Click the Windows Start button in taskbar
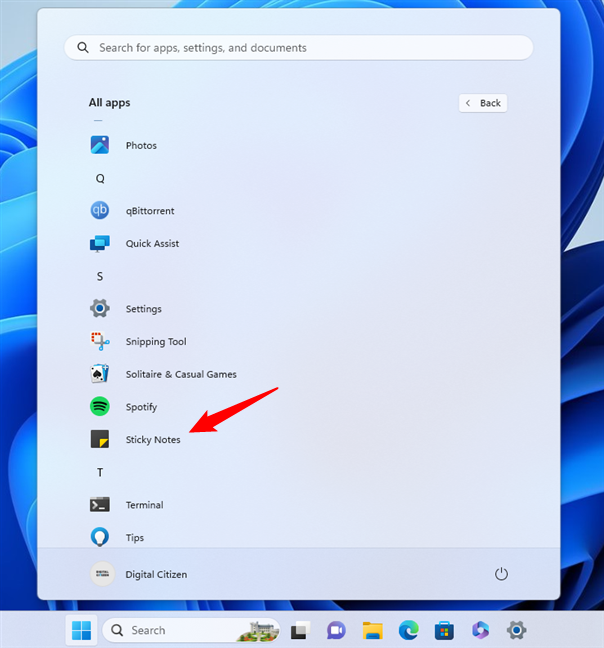 click(x=81, y=630)
